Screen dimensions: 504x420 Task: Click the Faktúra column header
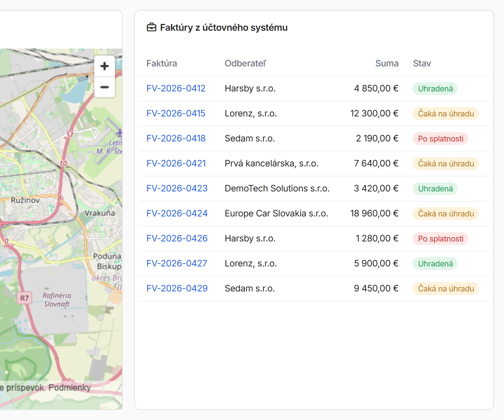pos(162,64)
